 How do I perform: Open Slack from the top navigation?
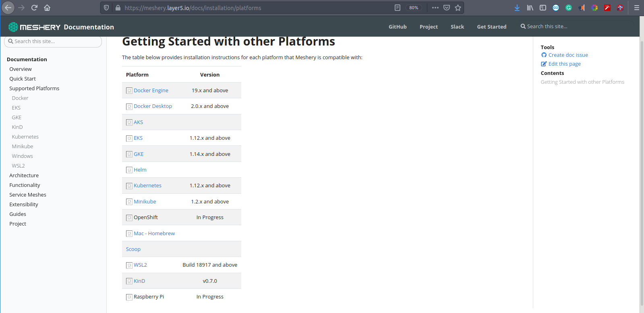click(x=457, y=27)
